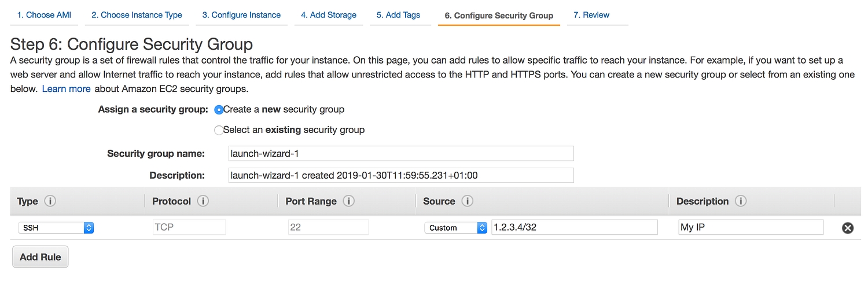The image size is (868, 285).
Task: Remove the SSH rule with the X icon
Action: pyautogui.click(x=847, y=228)
